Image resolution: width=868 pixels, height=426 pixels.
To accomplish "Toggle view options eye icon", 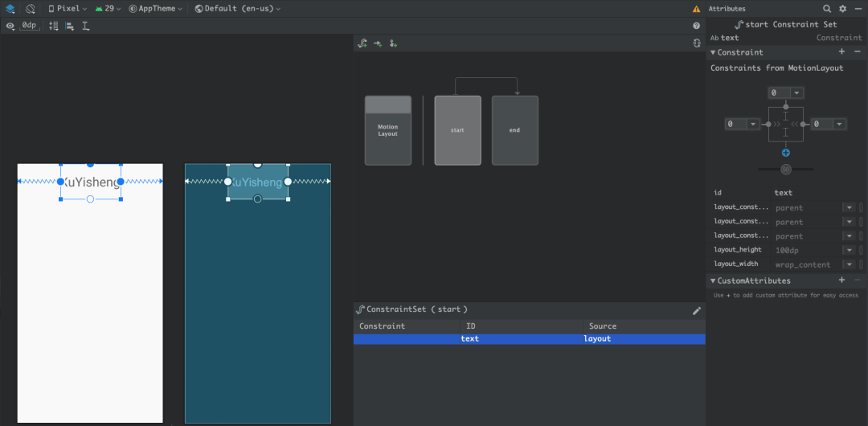I will (x=10, y=26).
